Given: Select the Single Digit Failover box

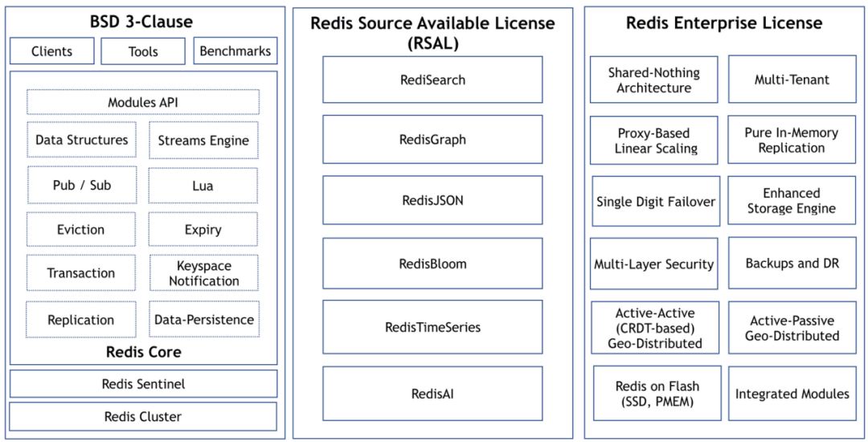Looking at the screenshot, I should tap(656, 202).
